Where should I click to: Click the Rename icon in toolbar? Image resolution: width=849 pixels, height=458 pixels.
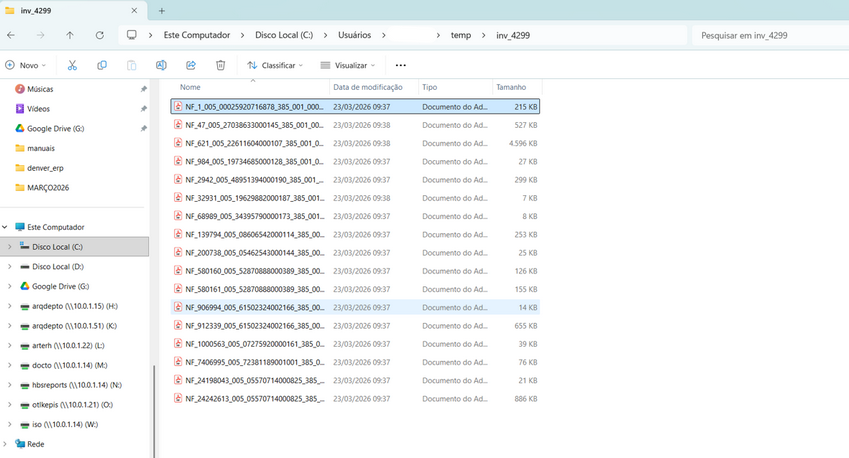tap(161, 65)
